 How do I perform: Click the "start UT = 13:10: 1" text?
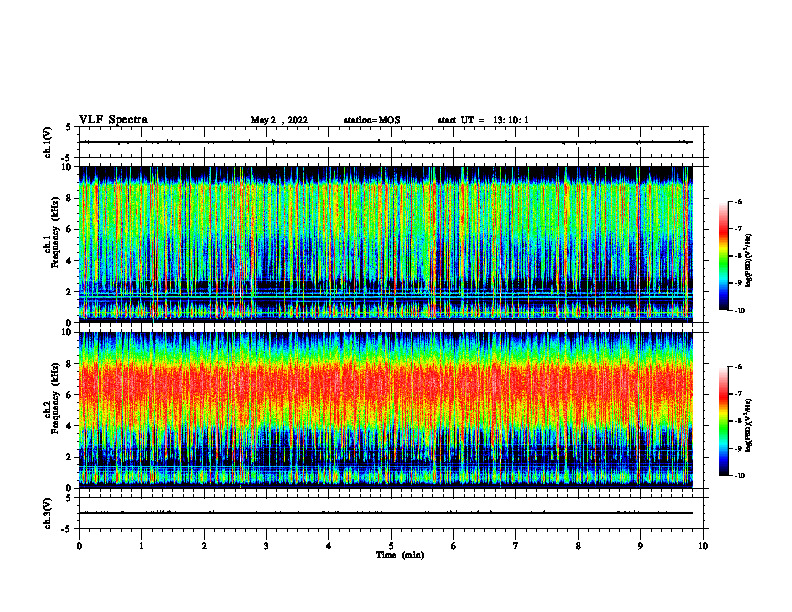(x=483, y=120)
